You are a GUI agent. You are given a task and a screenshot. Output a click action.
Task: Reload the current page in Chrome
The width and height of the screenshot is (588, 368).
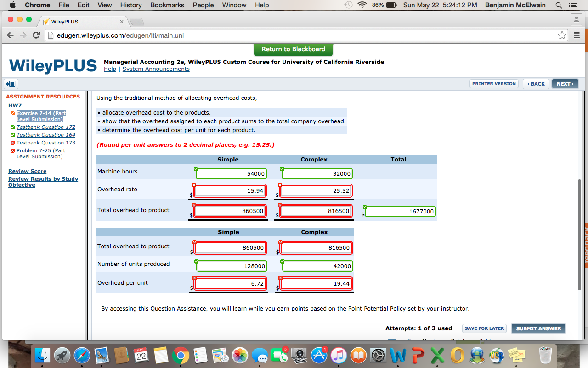pyautogui.click(x=36, y=34)
